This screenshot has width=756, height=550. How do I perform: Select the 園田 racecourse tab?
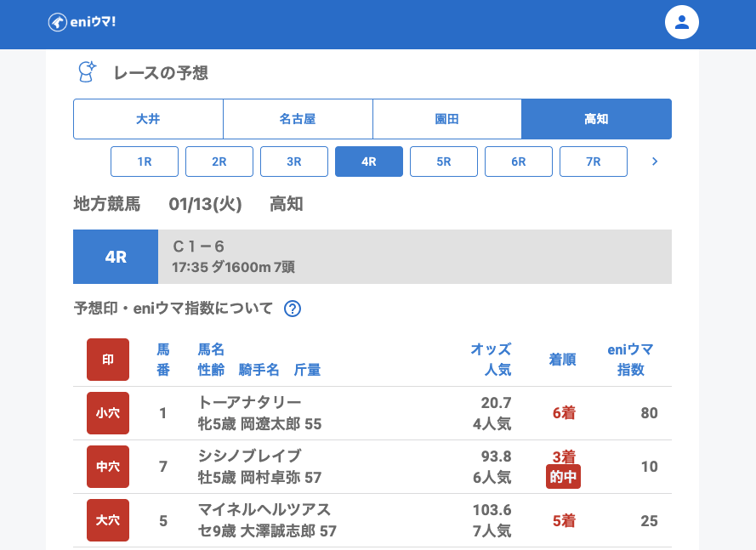tap(447, 119)
